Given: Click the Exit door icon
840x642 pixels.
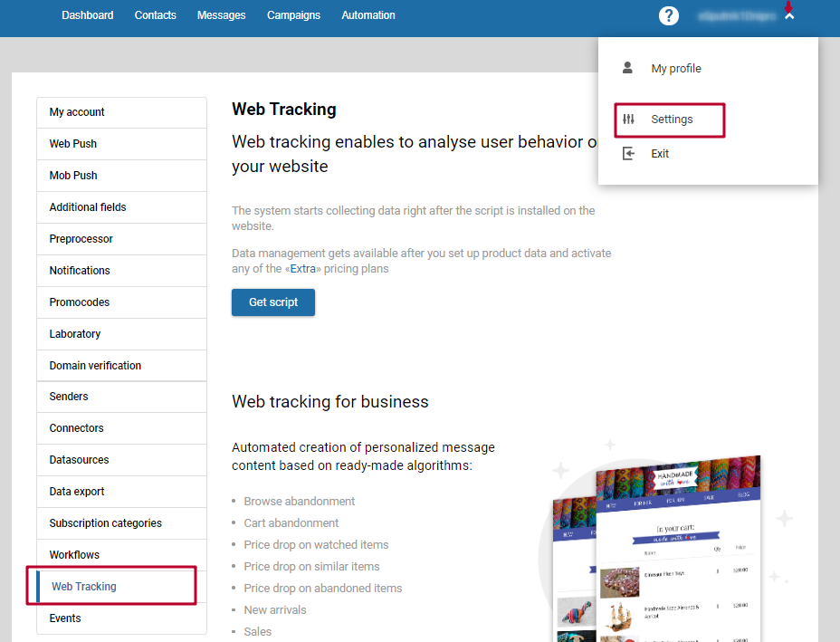Looking at the screenshot, I should 628,154.
